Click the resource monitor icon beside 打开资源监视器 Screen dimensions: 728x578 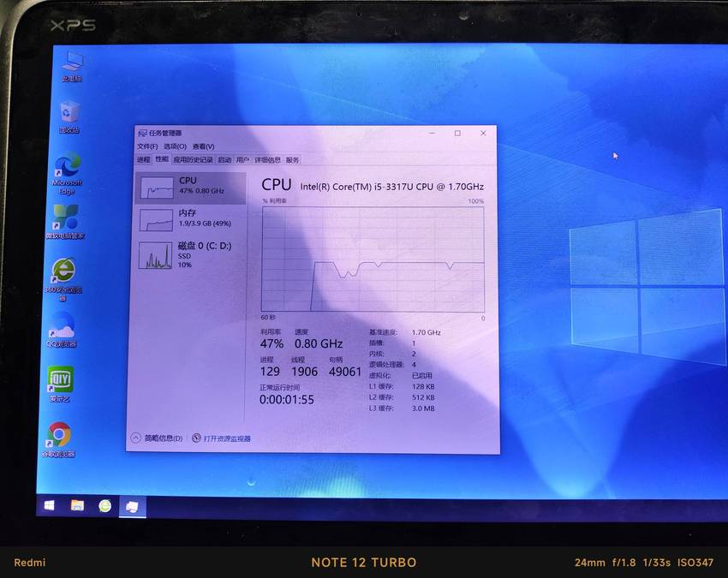click(196, 438)
